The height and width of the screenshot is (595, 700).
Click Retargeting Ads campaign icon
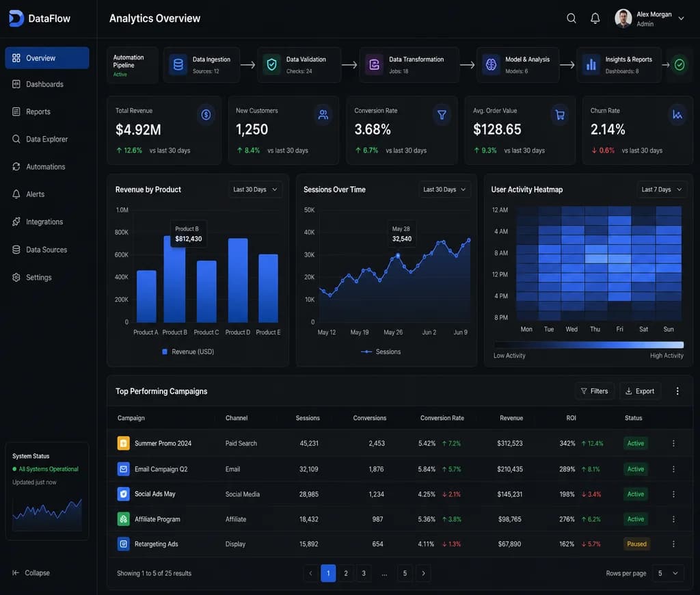pyautogui.click(x=123, y=544)
